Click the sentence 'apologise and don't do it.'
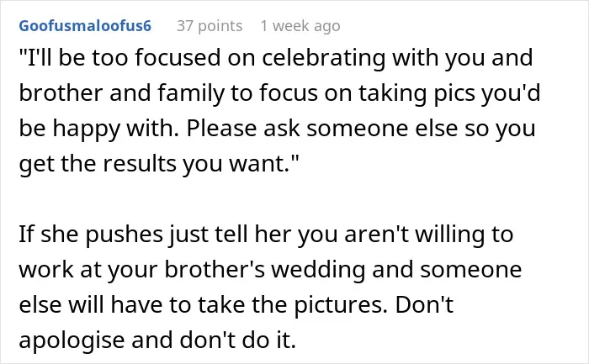Image resolution: width=589 pixels, height=364 pixels. (157, 340)
